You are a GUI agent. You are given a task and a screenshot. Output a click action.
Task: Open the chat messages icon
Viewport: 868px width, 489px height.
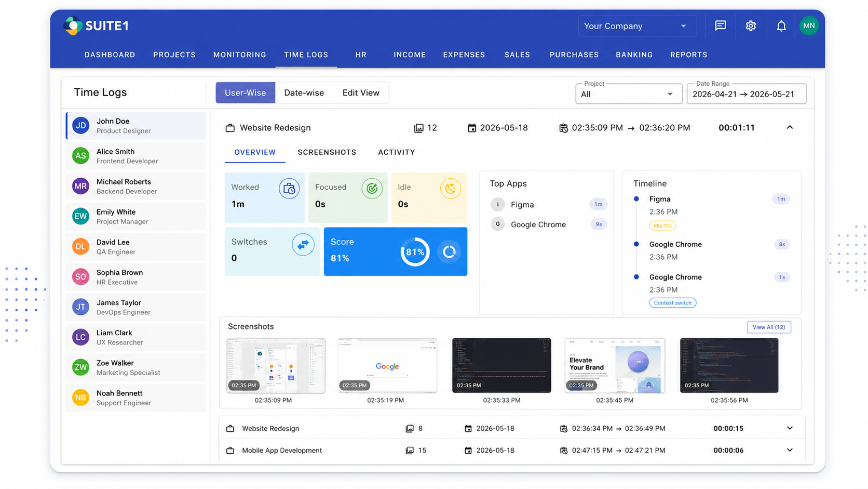tap(721, 25)
